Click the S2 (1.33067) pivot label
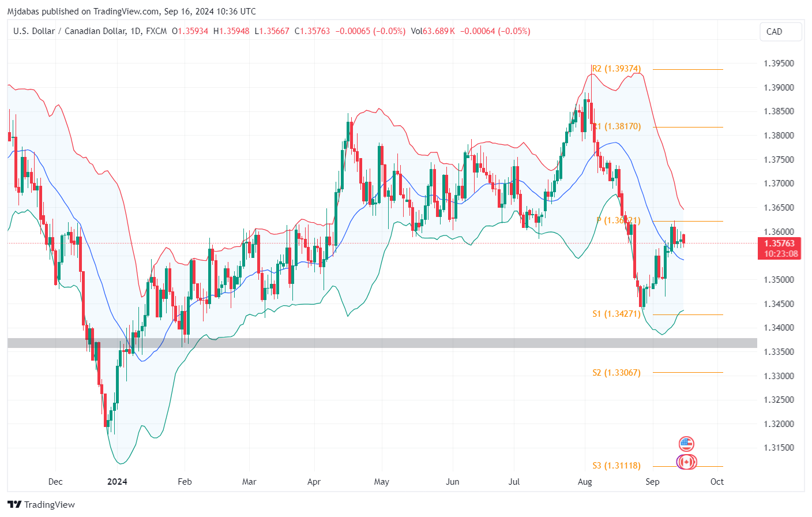This screenshot has width=812, height=517. 616,373
